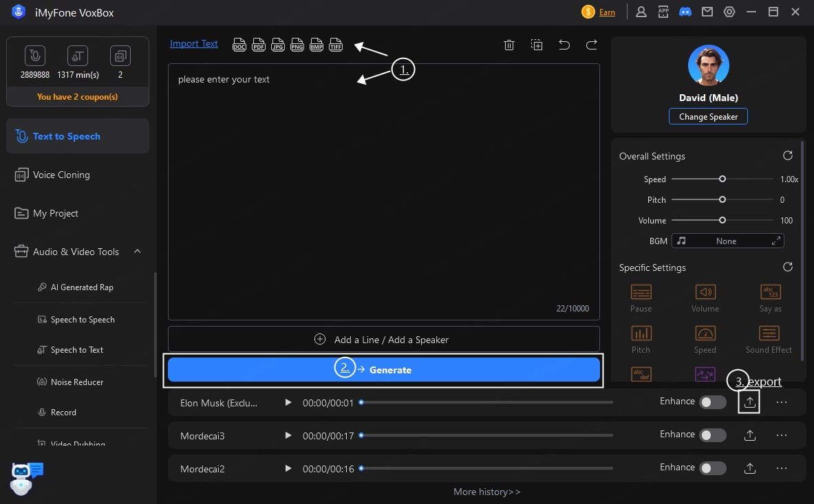
Task: Open more options for Elon Musk row
Action: (x=781, y=402)
